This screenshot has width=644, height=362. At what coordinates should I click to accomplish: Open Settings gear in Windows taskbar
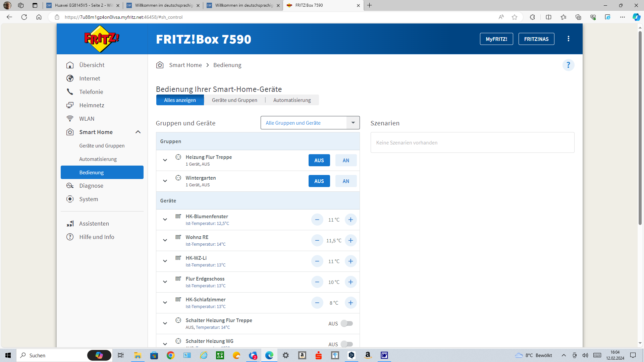click(x=286, y=355)
